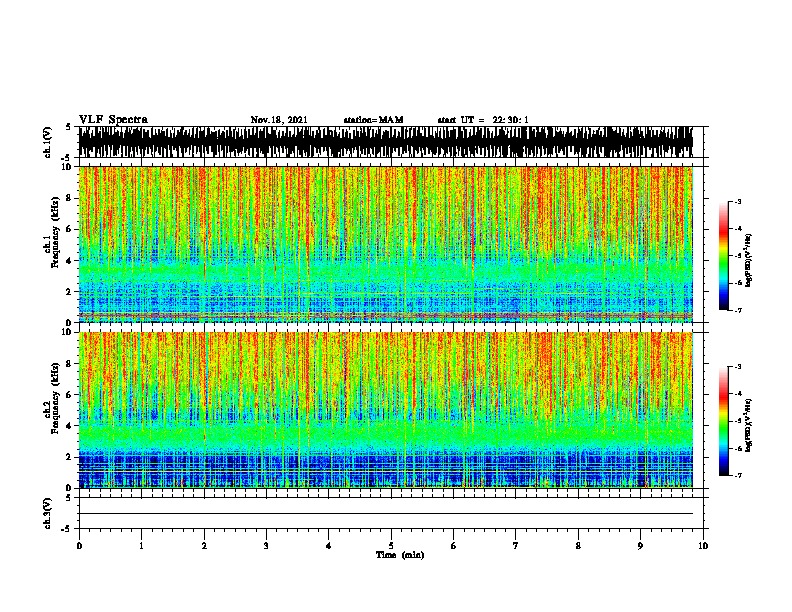This screenshot has height=612, width=792.
Task: Click the time axis tick label "1"
Action: click(x=141, y=546)
